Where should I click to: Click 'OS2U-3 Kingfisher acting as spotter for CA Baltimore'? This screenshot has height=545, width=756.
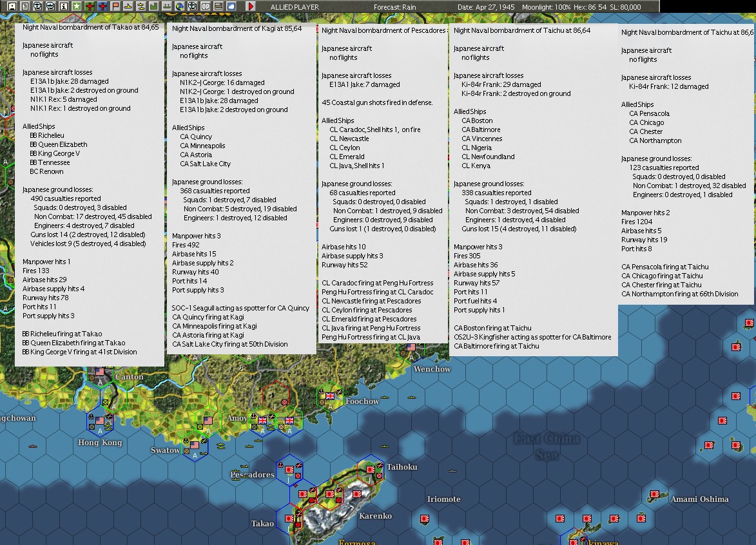tap(532, 338)
